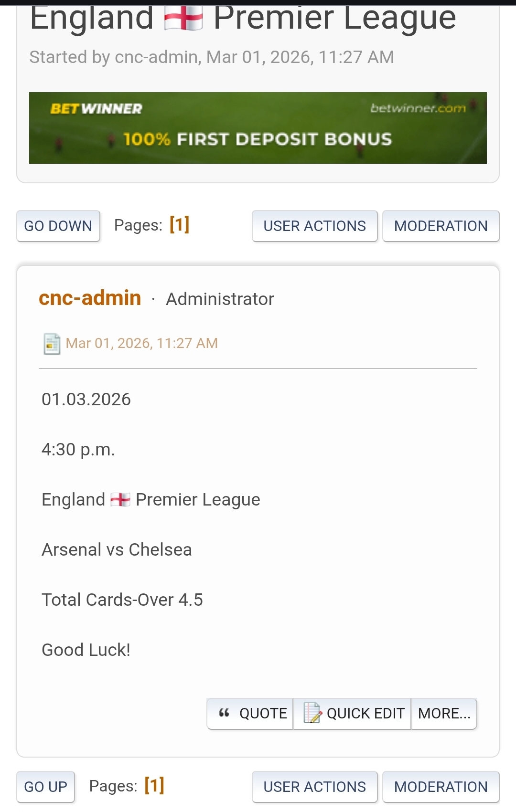
Task: Open the cnc-admin author profile link
Action: pyautogui.click(x=90, y=298)
